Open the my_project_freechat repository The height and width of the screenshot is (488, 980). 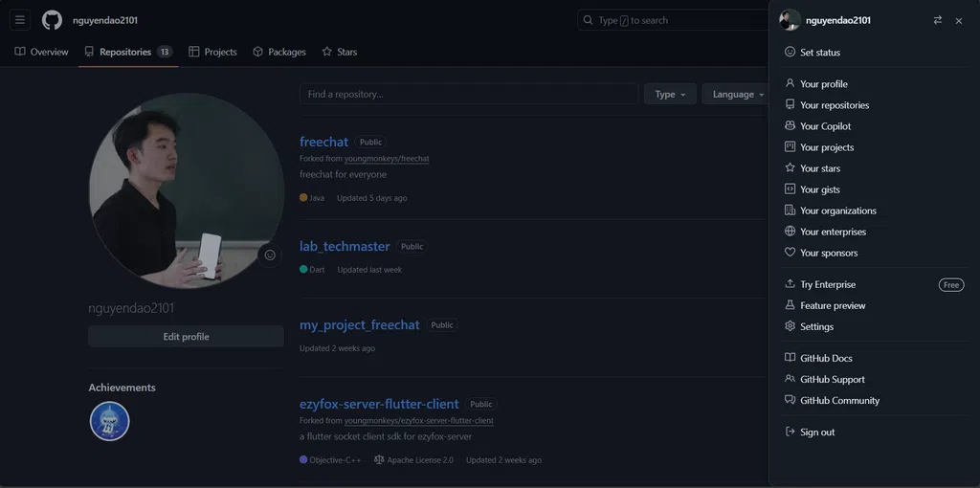click(x=360, y=325)
